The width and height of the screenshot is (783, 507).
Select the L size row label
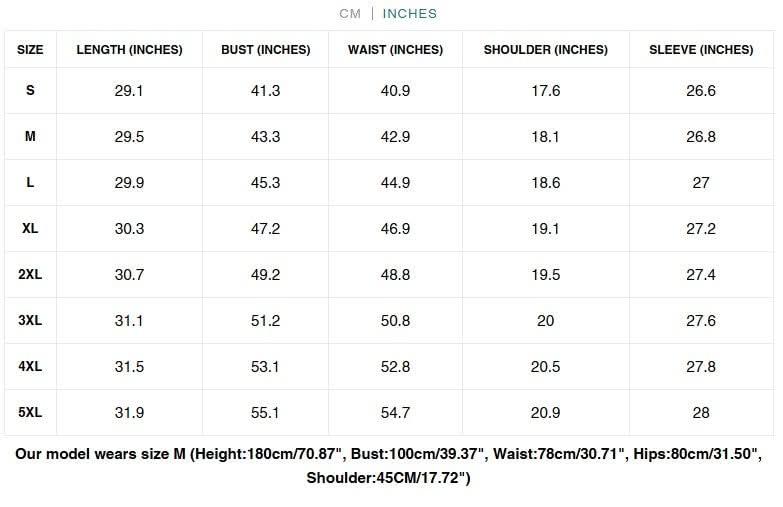(x=30, y=182)
